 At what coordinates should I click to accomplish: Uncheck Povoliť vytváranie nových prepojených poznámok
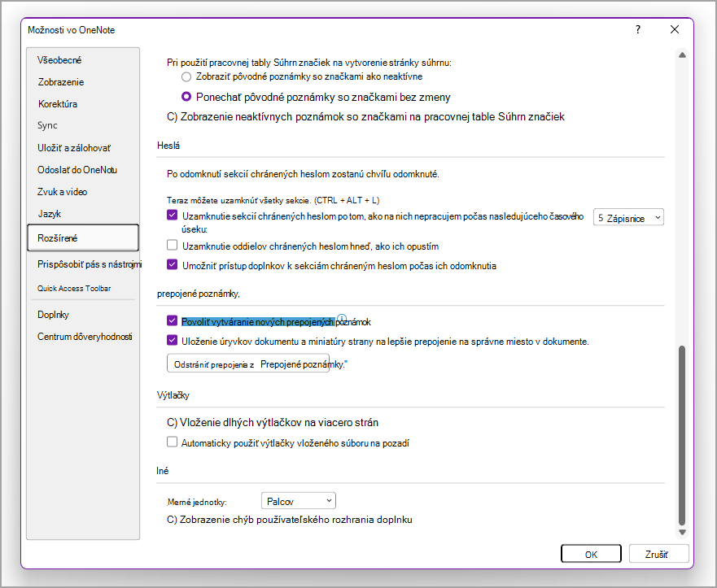click(172, 320)
